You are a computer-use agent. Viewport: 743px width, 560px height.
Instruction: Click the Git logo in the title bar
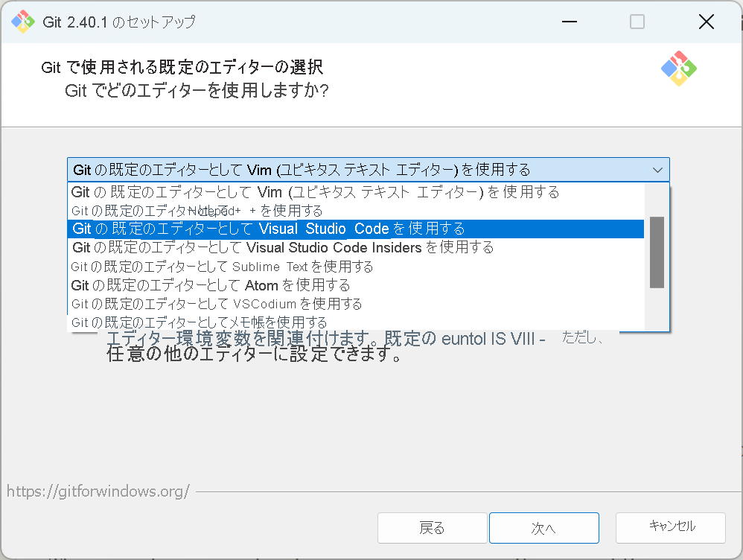pyautogui.click(x=22, y=22)
